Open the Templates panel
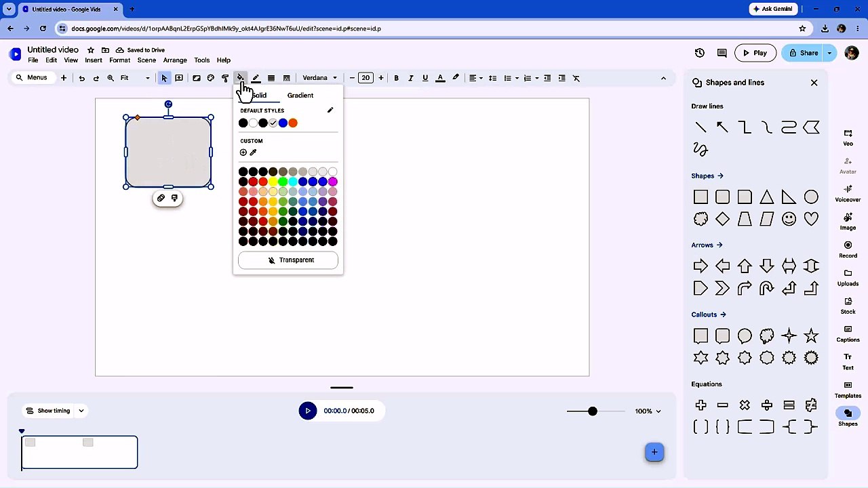This screenshot has width=868, height=488. coord(848,389)
